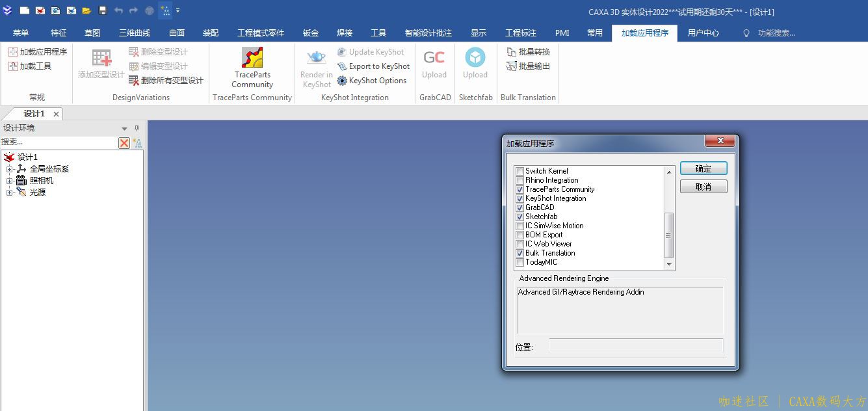Switch to the 钣金 ribbon tab
Viewport: 868px width, 411px height.
(x=310, y=33)
